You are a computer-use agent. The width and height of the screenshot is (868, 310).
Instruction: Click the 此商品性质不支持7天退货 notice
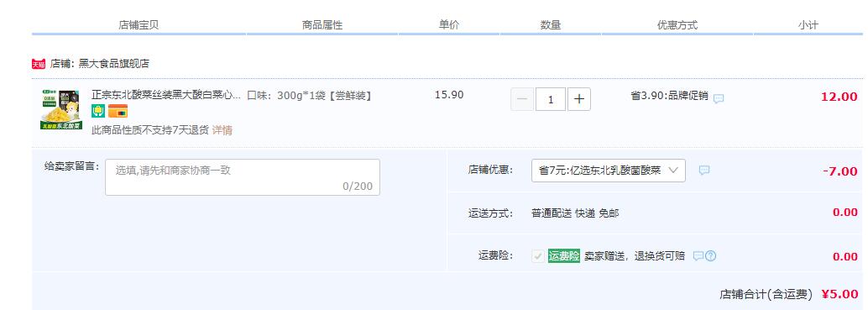click(150, 130)
